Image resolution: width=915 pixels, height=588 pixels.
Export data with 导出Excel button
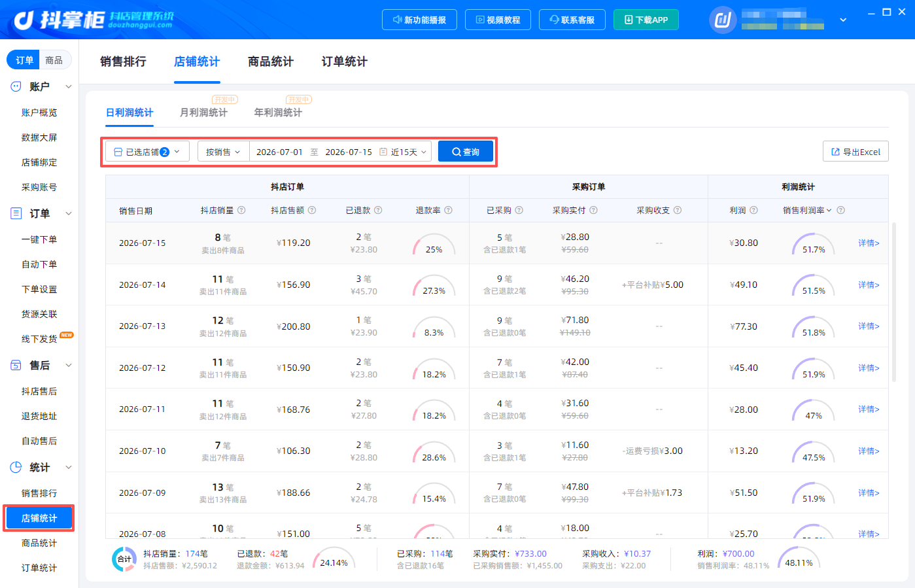855,152
